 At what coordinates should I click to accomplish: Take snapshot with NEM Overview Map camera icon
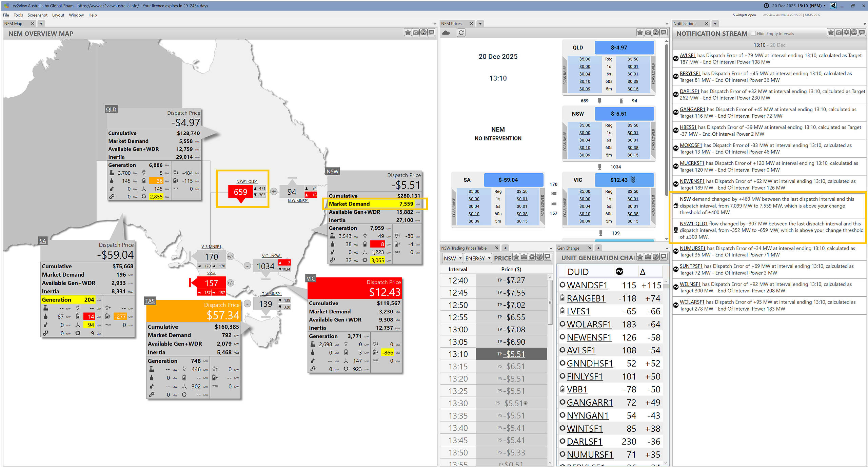point(415,33)
